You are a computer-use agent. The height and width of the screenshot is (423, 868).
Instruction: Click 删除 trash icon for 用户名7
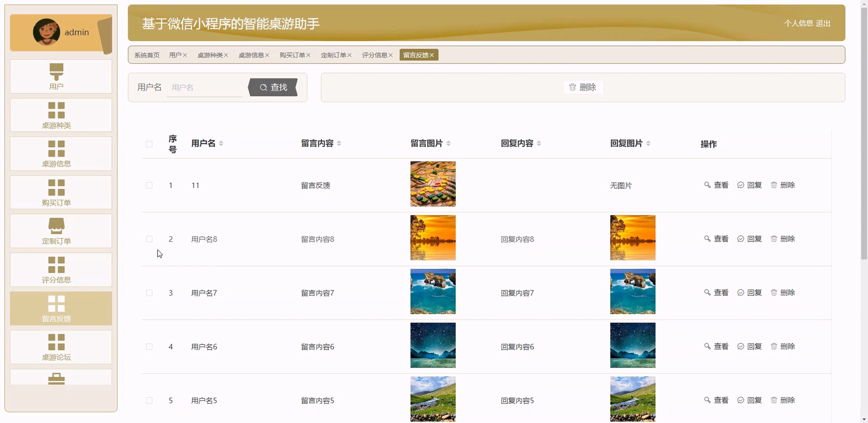774,292
